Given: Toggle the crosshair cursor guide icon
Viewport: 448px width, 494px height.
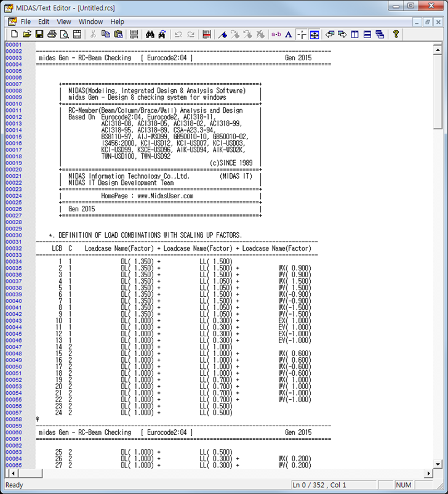Looking at the screenshot, I should (x=302, y=34).
